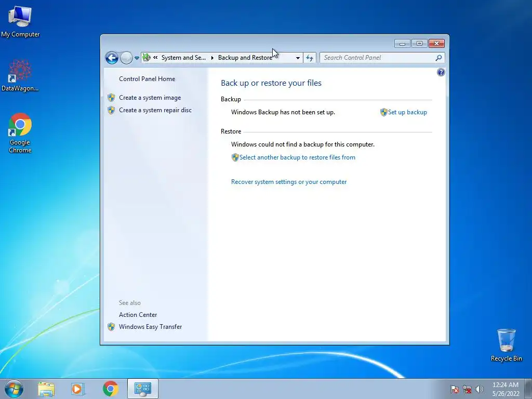Launch Chrome from the taskbar

(111, 389)
